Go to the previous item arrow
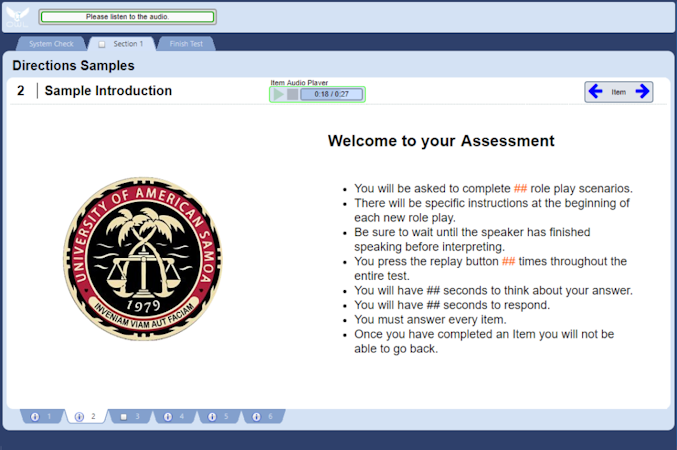This screenshot has width=677, height=450. click(596, 91)
